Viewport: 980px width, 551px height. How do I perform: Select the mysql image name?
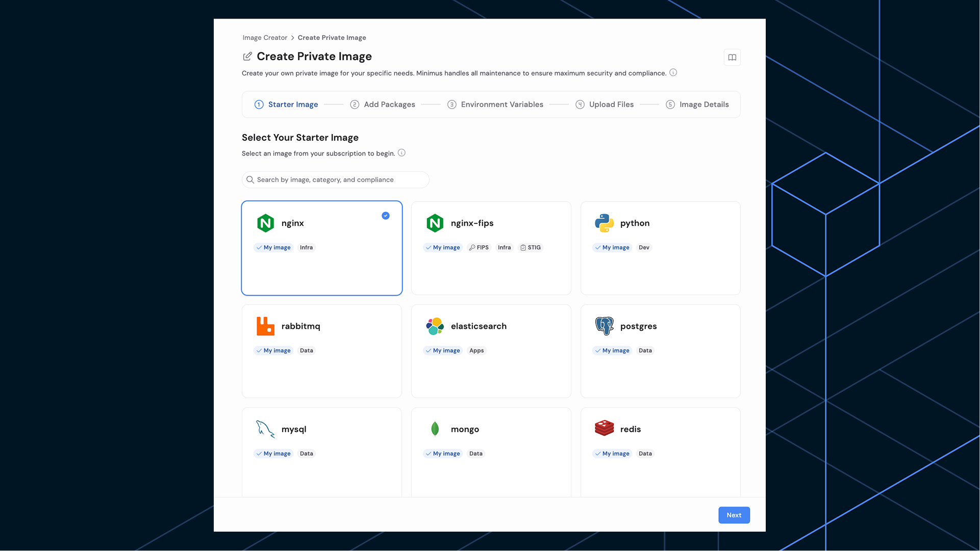pyautogui.click(x=294, y=429)
